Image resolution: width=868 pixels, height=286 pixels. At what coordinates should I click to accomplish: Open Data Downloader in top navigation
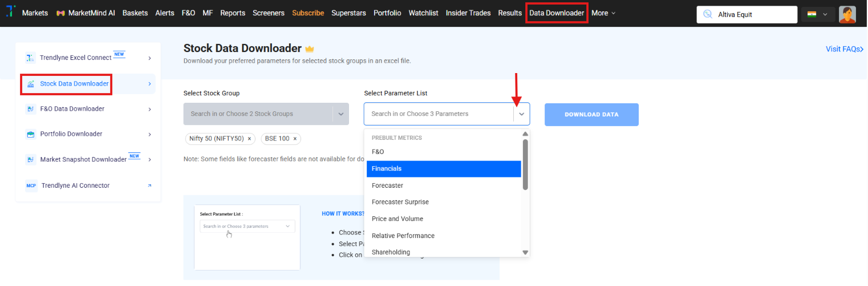coord(557,13)
